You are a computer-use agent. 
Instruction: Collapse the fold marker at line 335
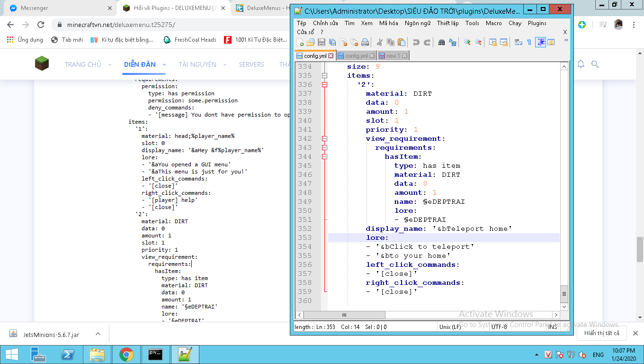pyautogui.click(x=324, y=76)
